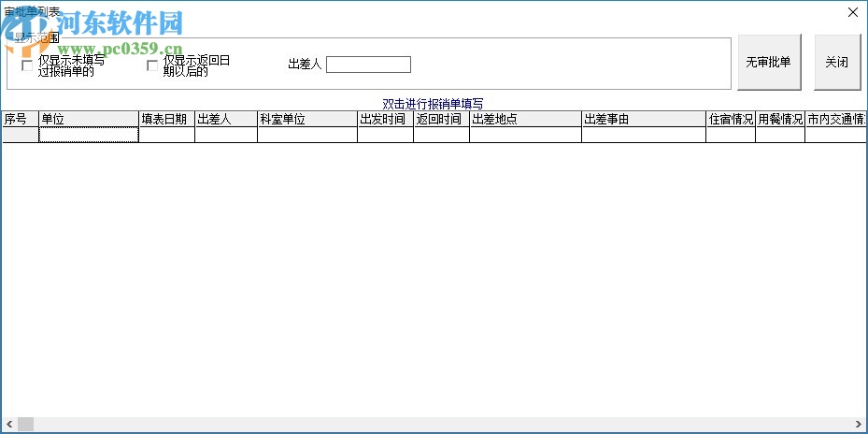Image resolution: width=868 pixels, height=434 pixels.
Task: Click the 关闭 button
Action: pos(837,62)
